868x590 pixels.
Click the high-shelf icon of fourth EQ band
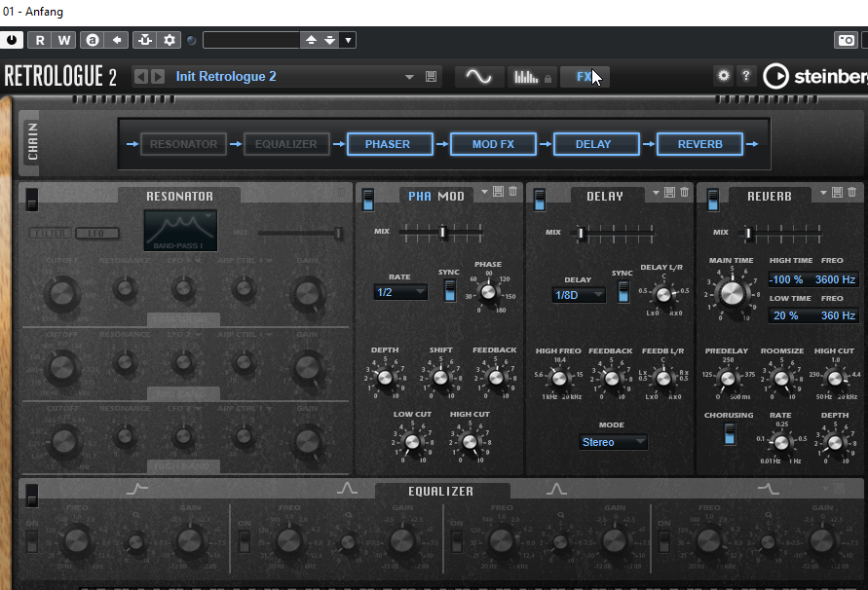point(768,489)
